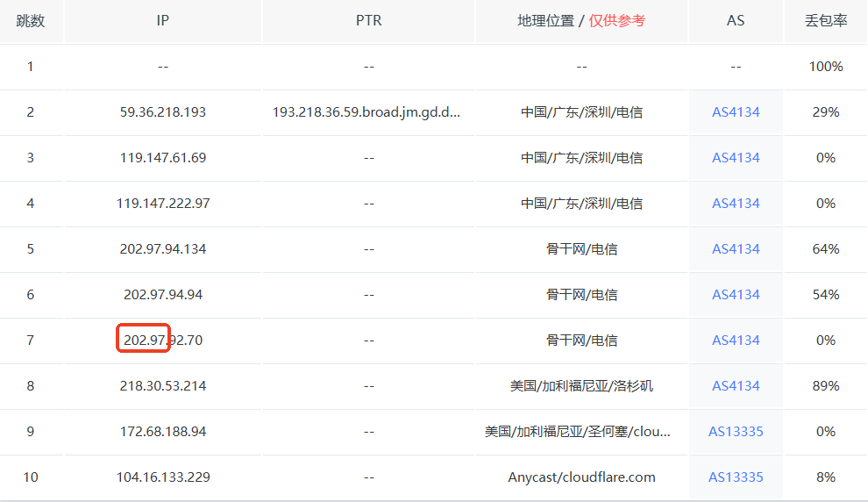Image resolution: width=868 pixels, height=502 pixels.
Task: Open the AS4134 link in hop 6
Action: (735, 295)
